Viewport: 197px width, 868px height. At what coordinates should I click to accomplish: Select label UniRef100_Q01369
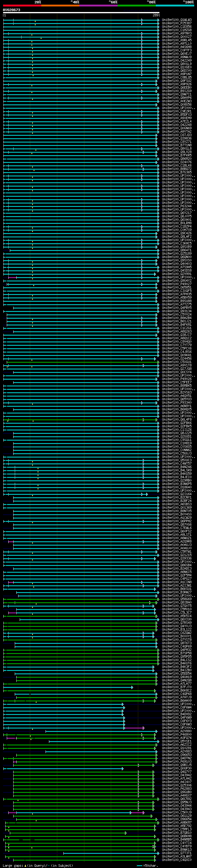176,508
